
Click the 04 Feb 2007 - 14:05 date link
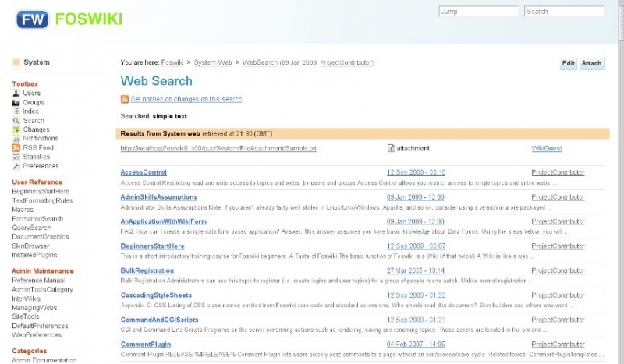click(x=416, y=345)
